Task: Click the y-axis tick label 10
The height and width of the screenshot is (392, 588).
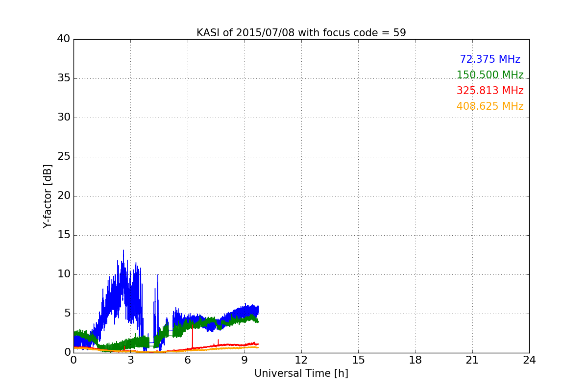Action: 64,274
